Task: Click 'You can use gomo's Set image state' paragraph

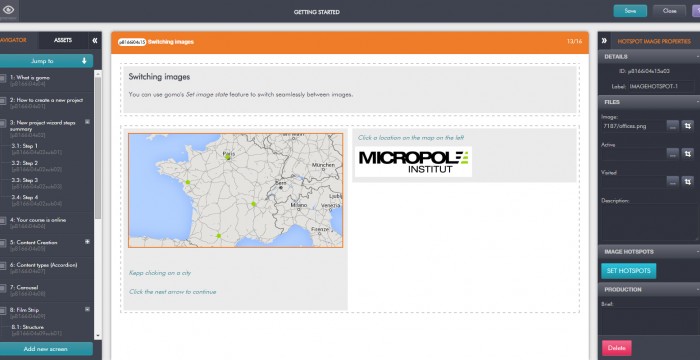Action: [x=241, y=95]
